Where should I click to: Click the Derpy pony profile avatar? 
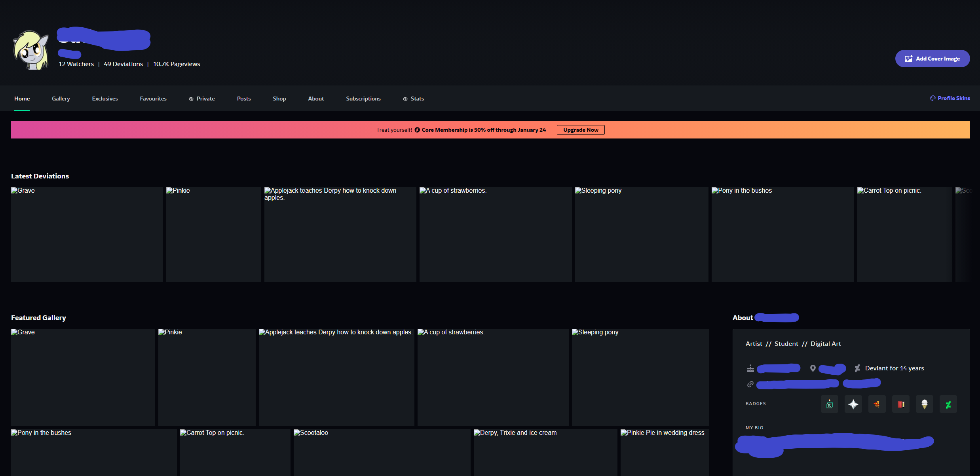click(31, 50)
